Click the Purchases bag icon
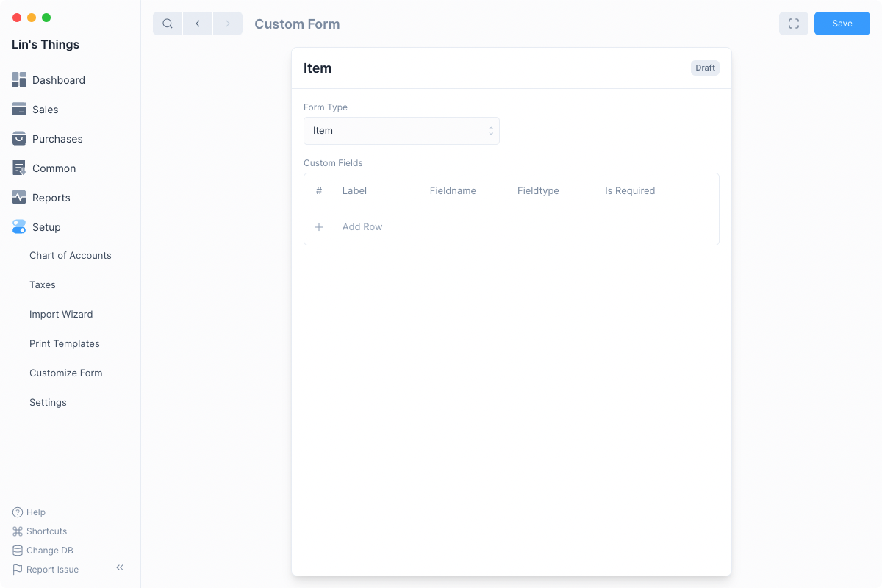The width and height of the screenshot is (882, 588). tap(19, 139)
